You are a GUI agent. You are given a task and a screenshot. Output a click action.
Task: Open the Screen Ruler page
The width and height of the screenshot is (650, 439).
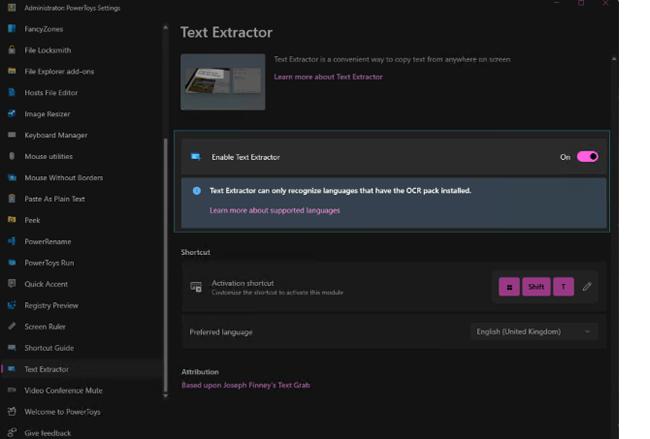click(x=45, y=327)
